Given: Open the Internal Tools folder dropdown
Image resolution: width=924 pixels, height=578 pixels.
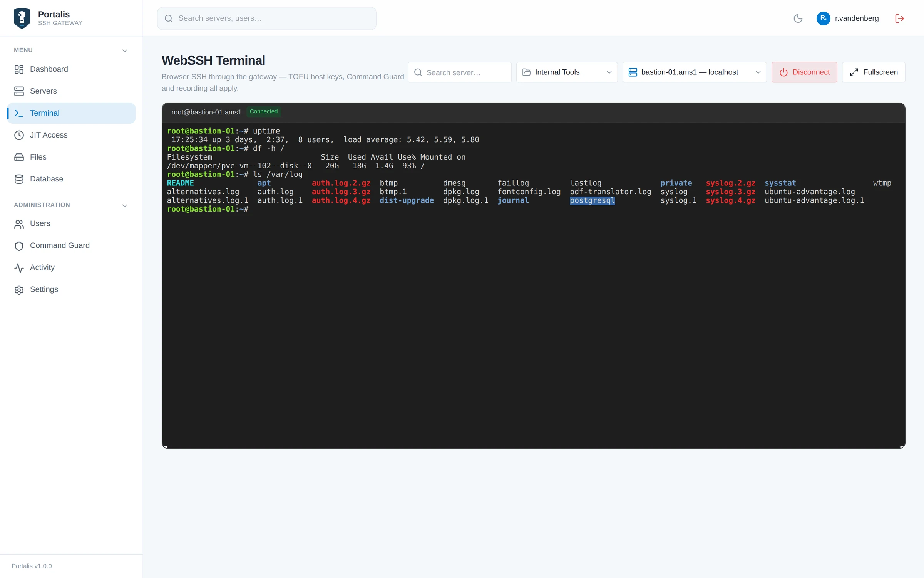Looking at the screenshot, I should (x=567, y=72).
